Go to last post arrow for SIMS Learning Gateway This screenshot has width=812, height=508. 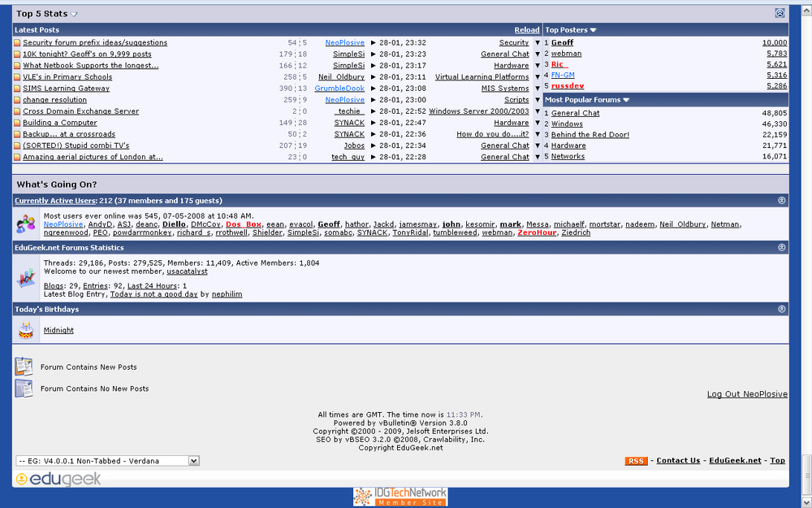[x=373, y=89]
